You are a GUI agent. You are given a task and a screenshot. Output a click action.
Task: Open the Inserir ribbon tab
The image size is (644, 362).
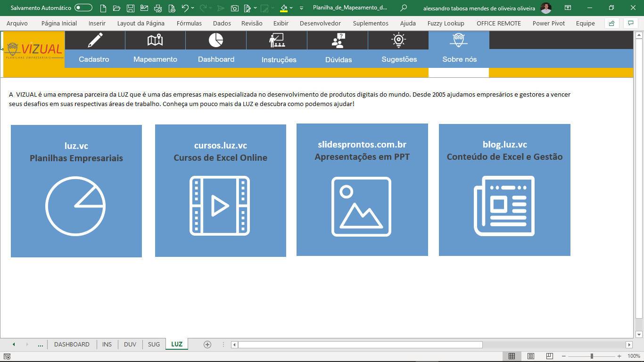pyautogui.click(x=97, y=23)
